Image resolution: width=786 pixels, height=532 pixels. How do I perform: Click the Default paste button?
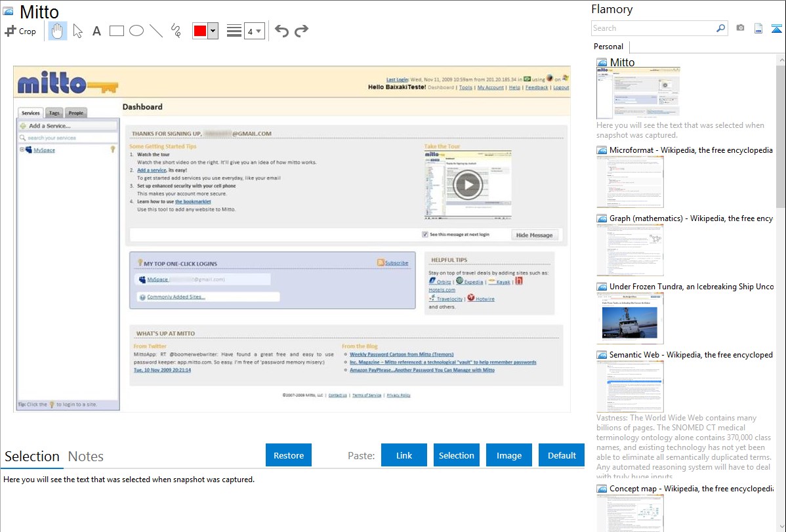pos(562,455)
